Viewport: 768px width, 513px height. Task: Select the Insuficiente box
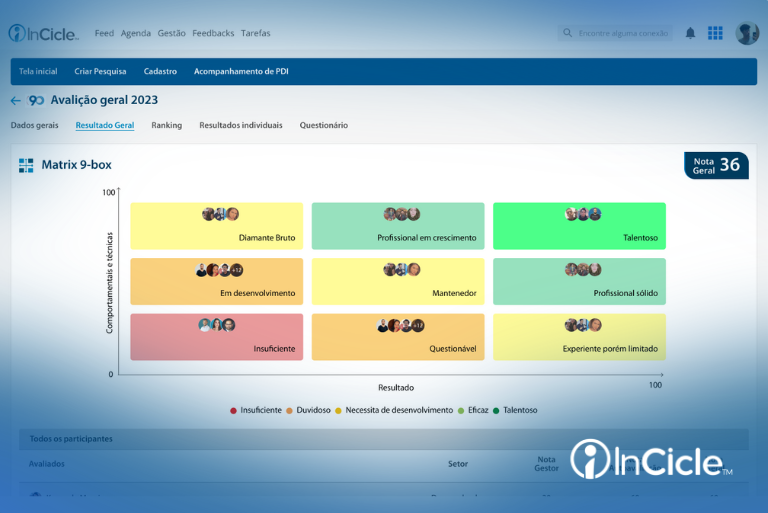coord(216,337)
